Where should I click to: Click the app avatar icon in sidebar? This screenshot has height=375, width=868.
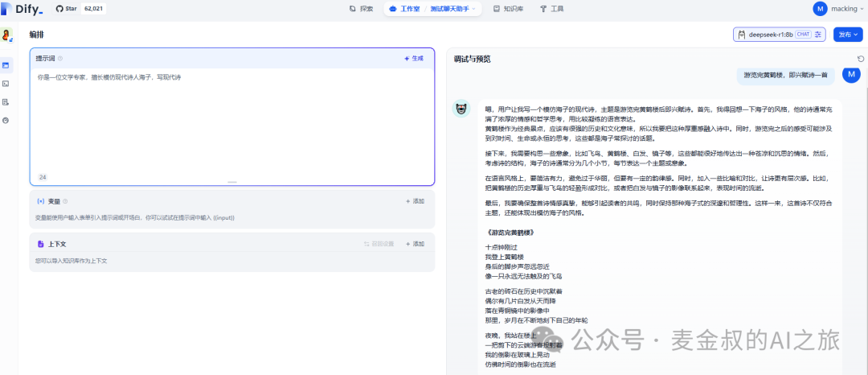coord(6,35)
